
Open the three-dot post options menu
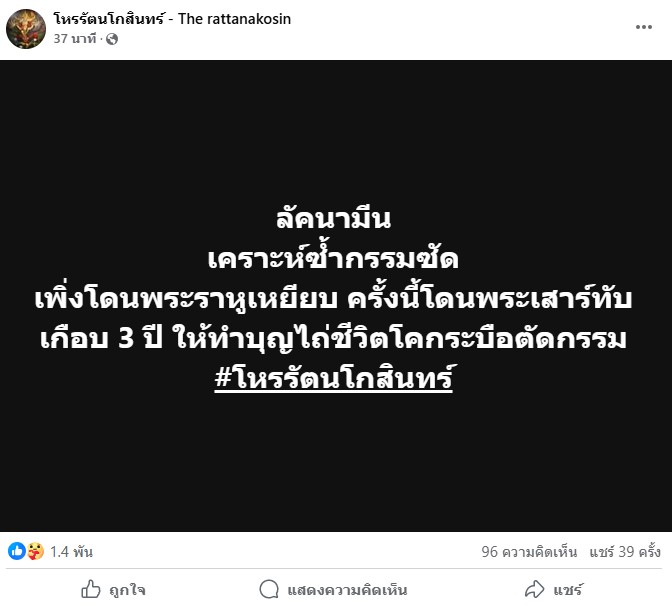tap(644, 27)
